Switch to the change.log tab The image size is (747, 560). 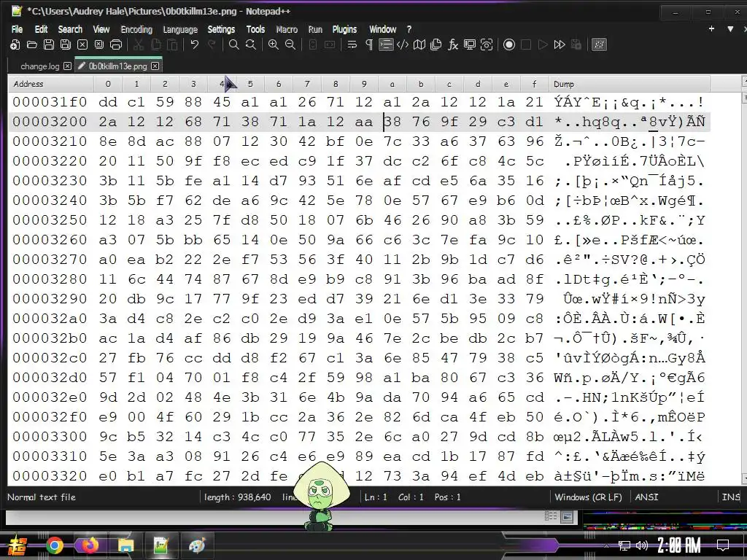(x=40, y=66)
